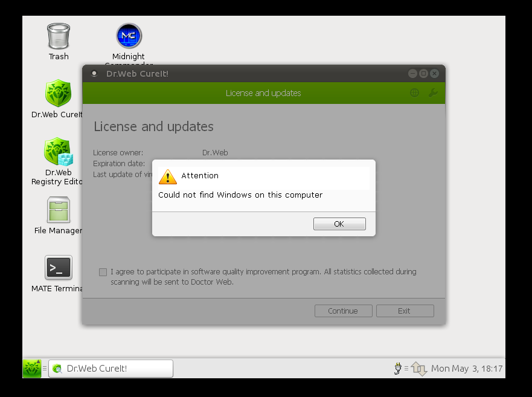Screen dimensions: 532x397
Task: Click the 'Could not find Windows on this computer' message
Action: pyautogui.click(x=240, y=195)
